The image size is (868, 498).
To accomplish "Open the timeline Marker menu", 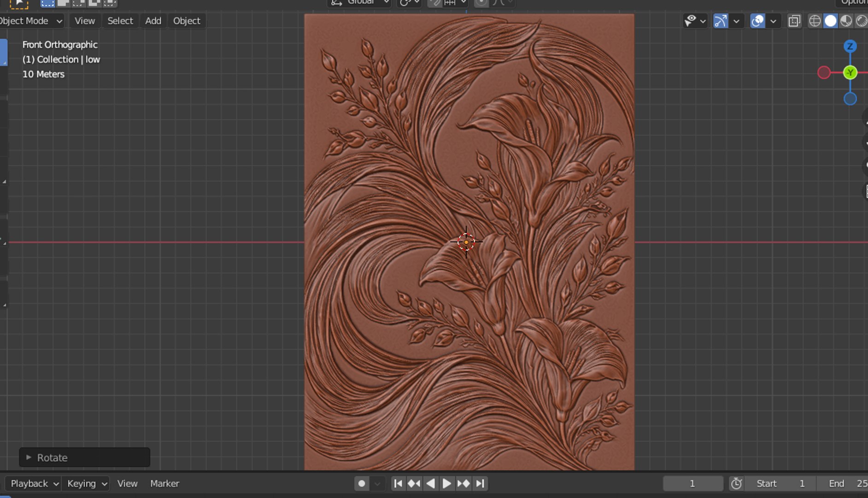I will (x=164, y=483).
